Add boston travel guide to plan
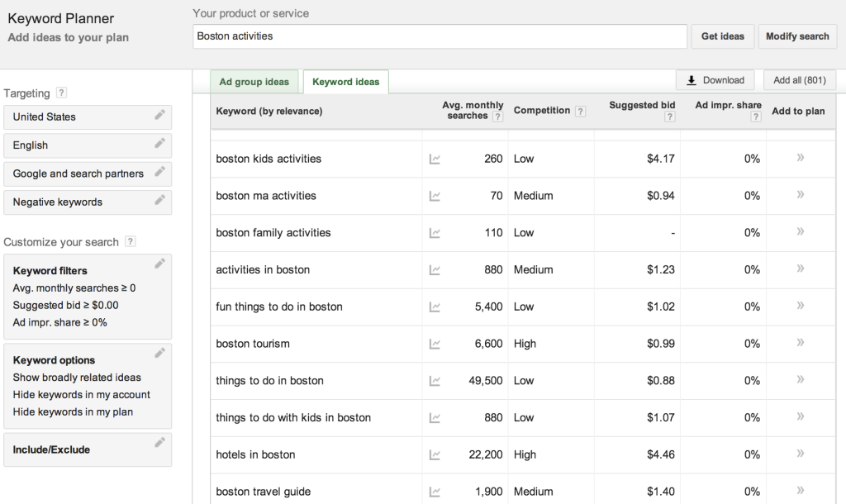Viewport: 846px width, 504px height. coord(800,490)
